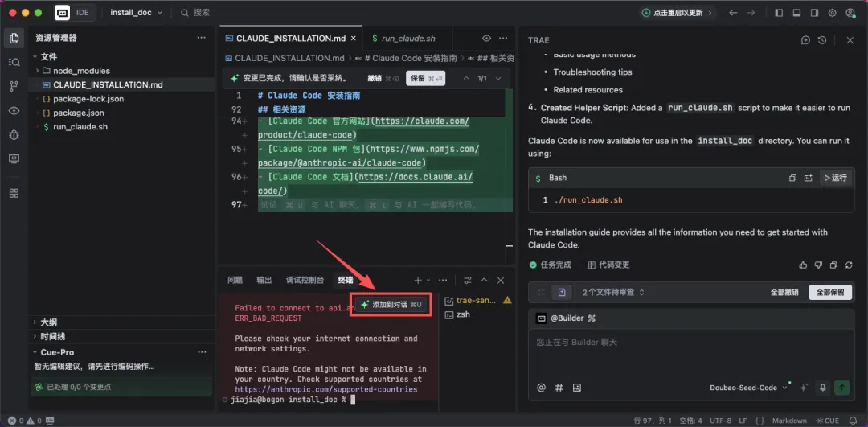868x427 pixels.
Task: Open the Run and Debug bug icon
Action: coord(14,134)
